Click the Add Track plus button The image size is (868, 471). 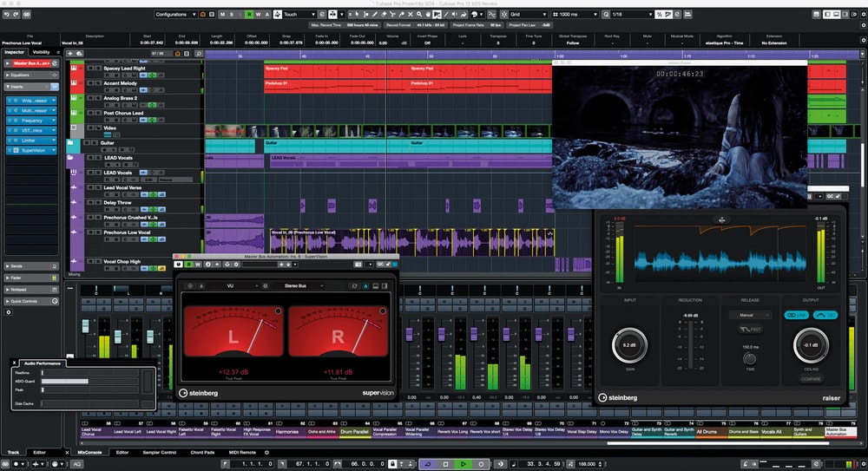[70, 53]
